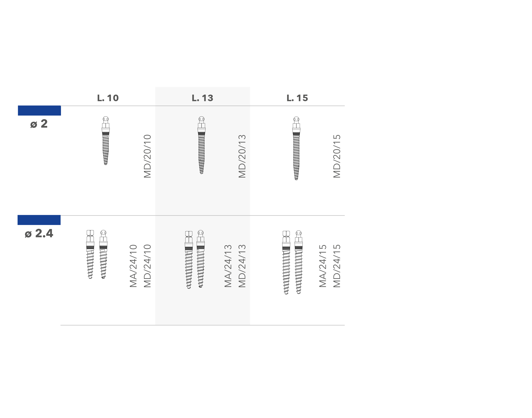Pick the ball-head ø 2.4 L. 13 screw drawing
This screenshot has height=418, width=532.
coord(200,259)
